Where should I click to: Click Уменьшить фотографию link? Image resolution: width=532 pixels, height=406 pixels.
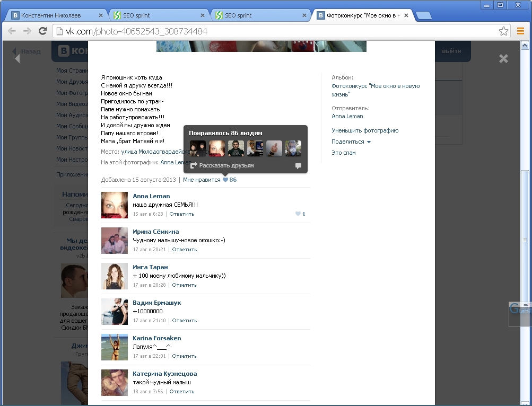pyautogui.click(x=365, y=130)
